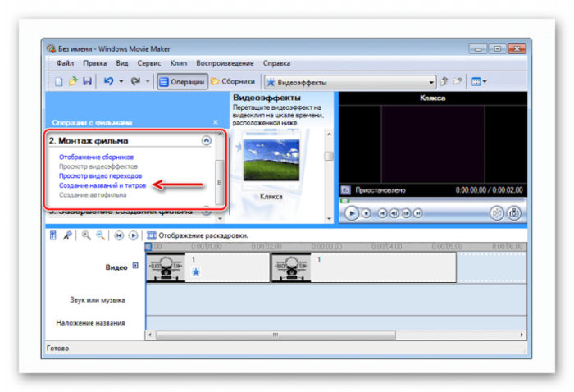Go up one level icon in toolbar
The width and height of the screenshot is (574, 392).
click(444, 81)
